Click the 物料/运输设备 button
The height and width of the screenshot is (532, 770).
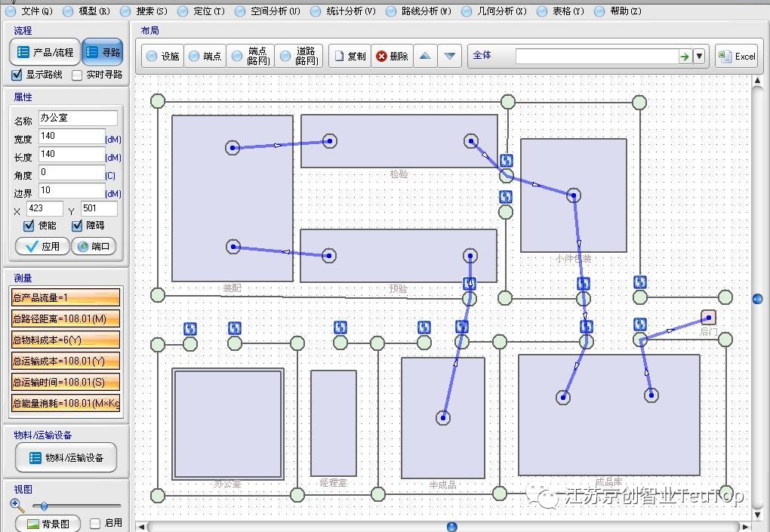(66, 457)
